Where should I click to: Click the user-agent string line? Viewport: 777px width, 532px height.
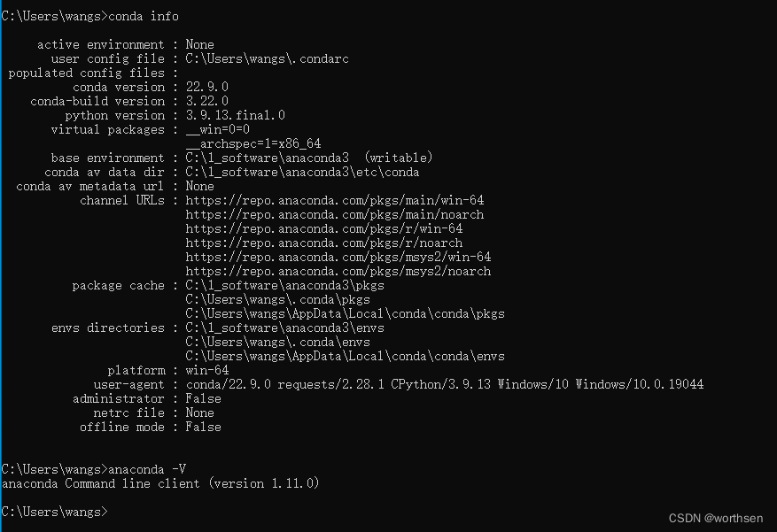pyautogui.click(x=444, y=385)
